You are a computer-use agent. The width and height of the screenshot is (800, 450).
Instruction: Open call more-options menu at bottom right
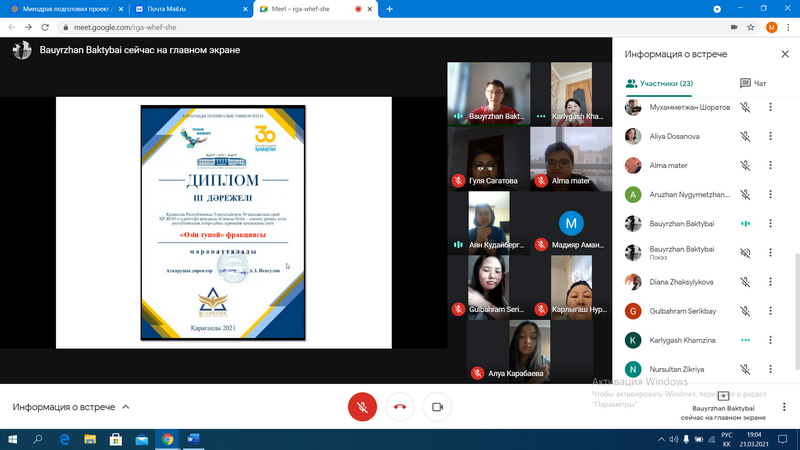click(x=784, y=407)
